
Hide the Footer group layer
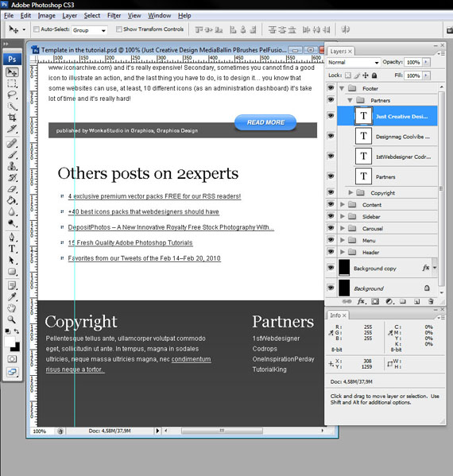331,88
